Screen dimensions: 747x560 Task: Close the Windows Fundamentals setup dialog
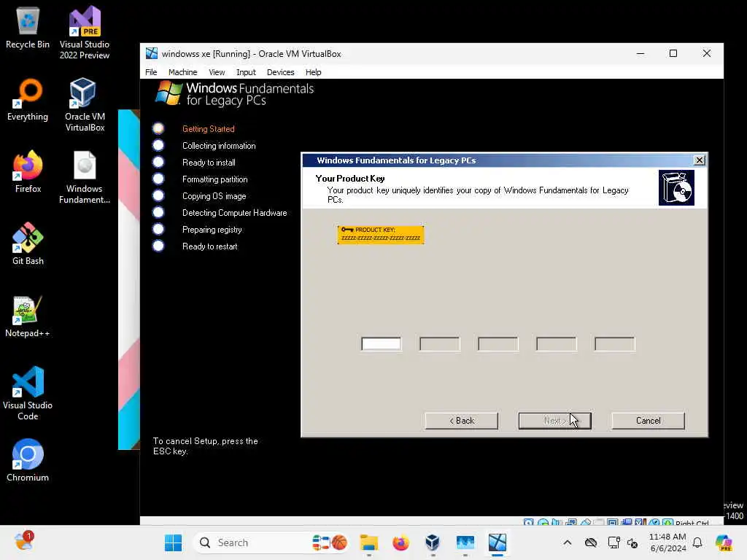[x=699, y=160]
